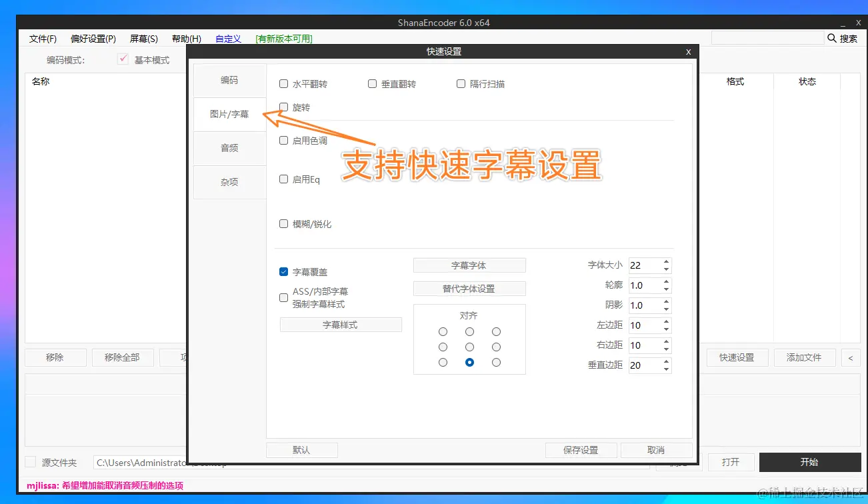Click the output folder path field
Image resolution: width=868 pixels, height=504 pixels.
coord(371,462)
